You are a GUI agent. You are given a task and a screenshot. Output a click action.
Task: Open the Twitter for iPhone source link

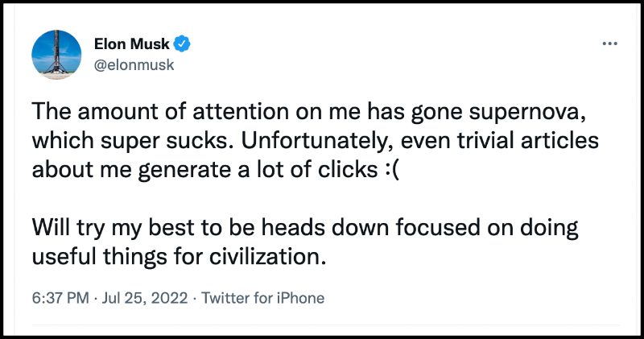tap(262, 298)
